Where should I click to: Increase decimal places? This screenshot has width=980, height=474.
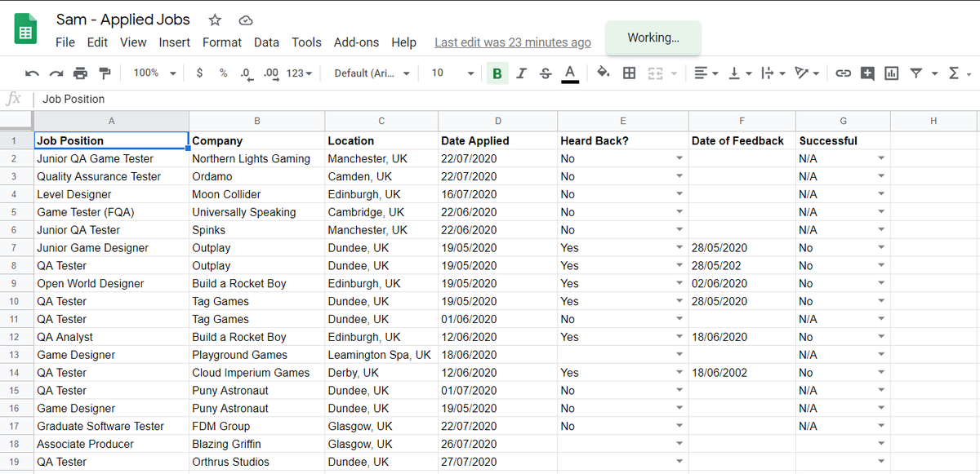(x=272, y=73)
